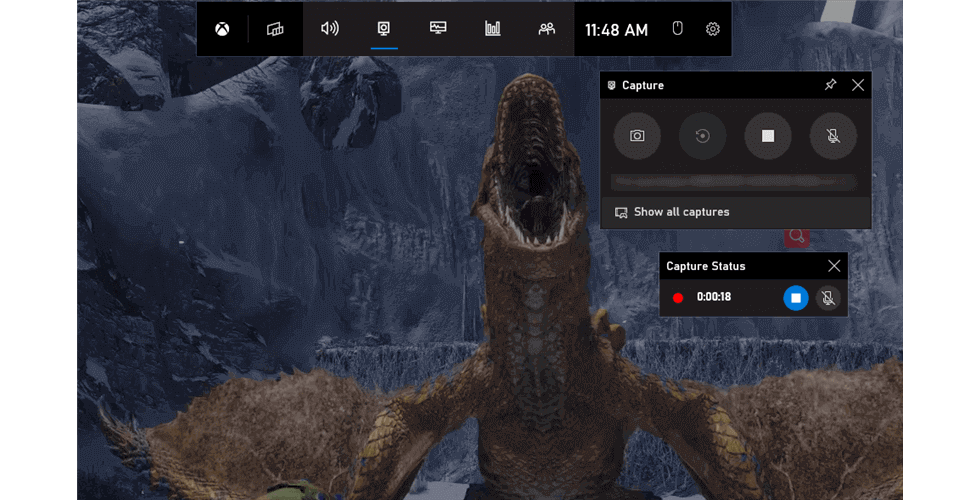The height and width of the screenshot is (500, 980).
Task: Pin the Capture widget
Action: click(x=830, y=84)
